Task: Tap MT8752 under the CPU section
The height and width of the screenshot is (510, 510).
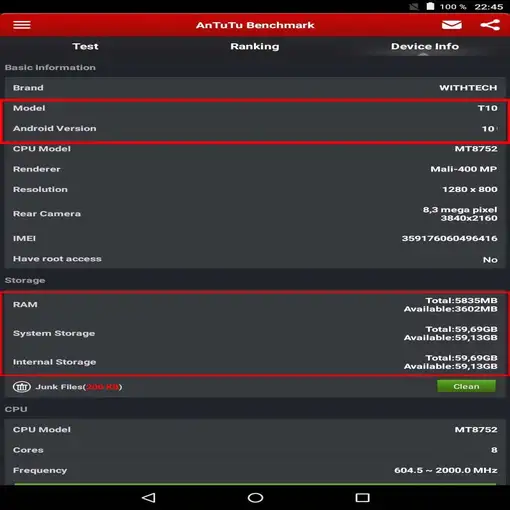Action: (476, 430)
